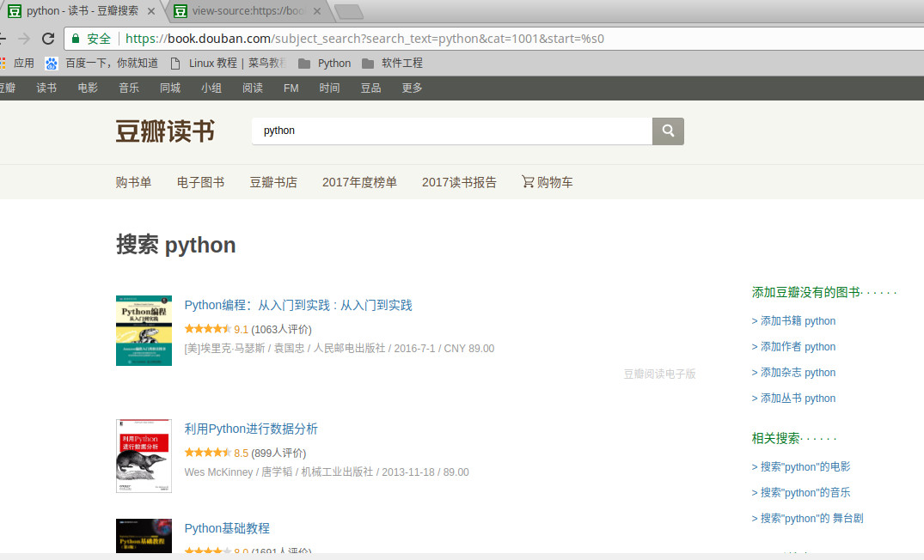Click the 豆瓣阅读电子版 link
Viewport: 924px width, 560px height.
[x=660, y=374]
